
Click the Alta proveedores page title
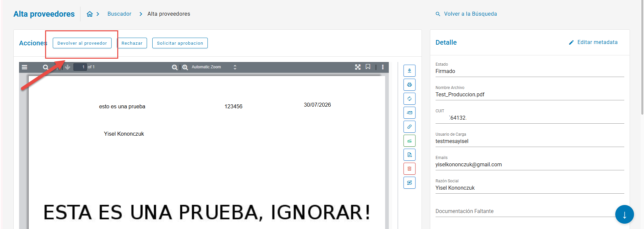coord(44,14)
